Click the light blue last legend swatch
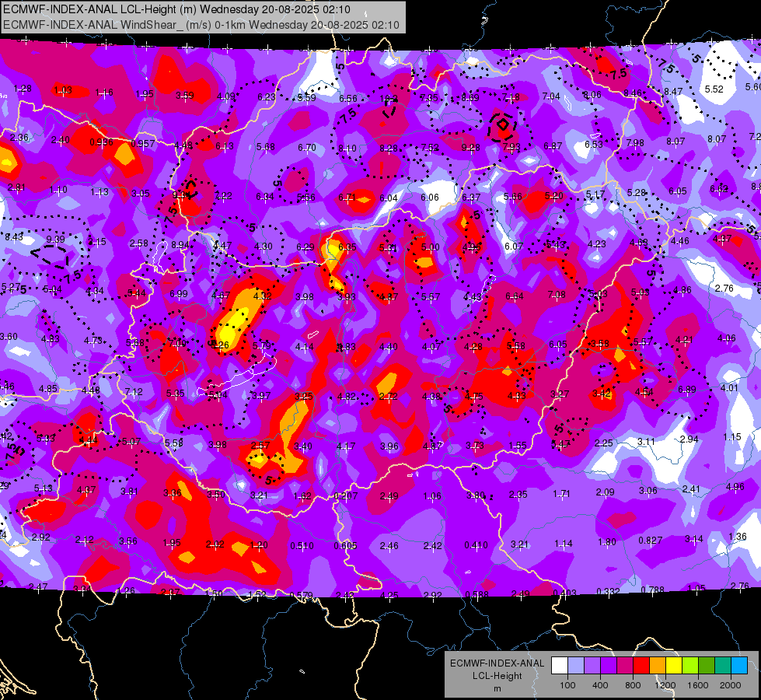Screen dimensions: 761x700 tap(739, 665)
